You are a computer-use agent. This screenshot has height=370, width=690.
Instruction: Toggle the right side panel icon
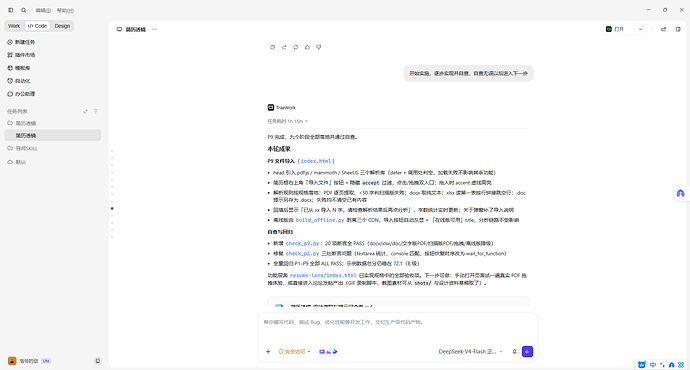click(x=678, y=29)
